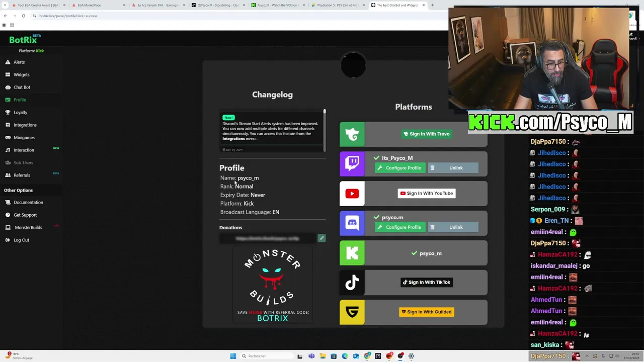Click the Discord platform icon
The width and height of the screenshot is (644, 362).
[352, 223]
